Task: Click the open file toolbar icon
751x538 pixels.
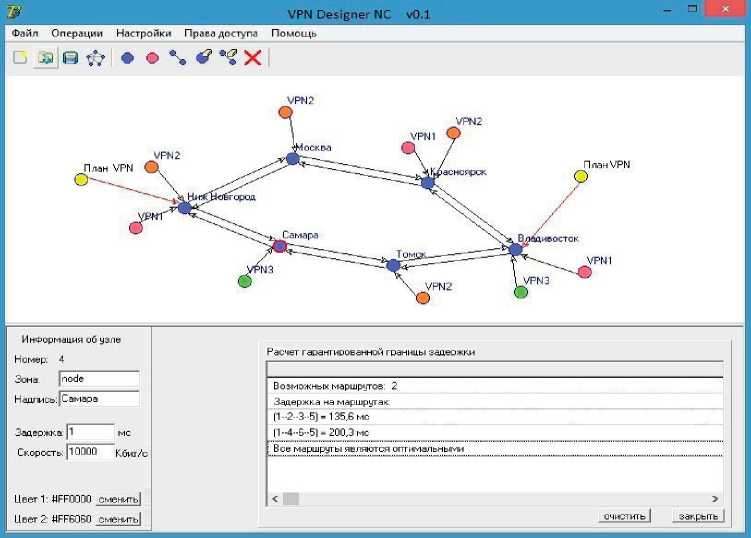Action: coord(46,58)
